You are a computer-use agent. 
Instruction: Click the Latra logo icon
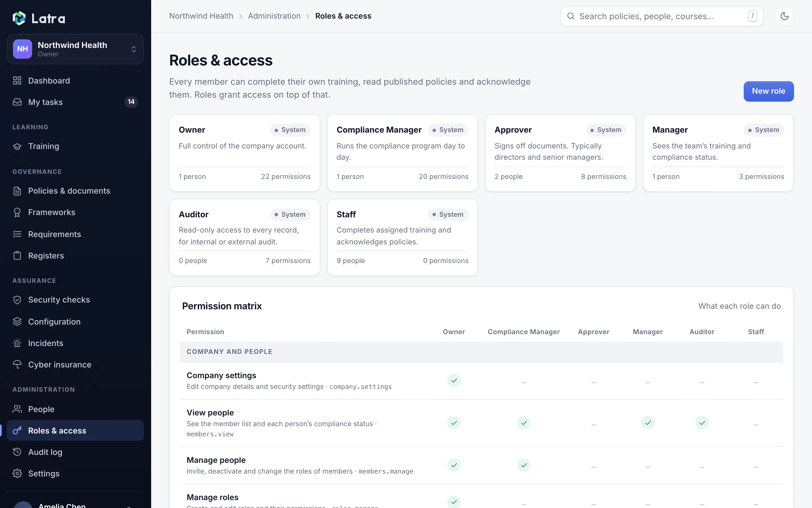[x=19, y=18]
